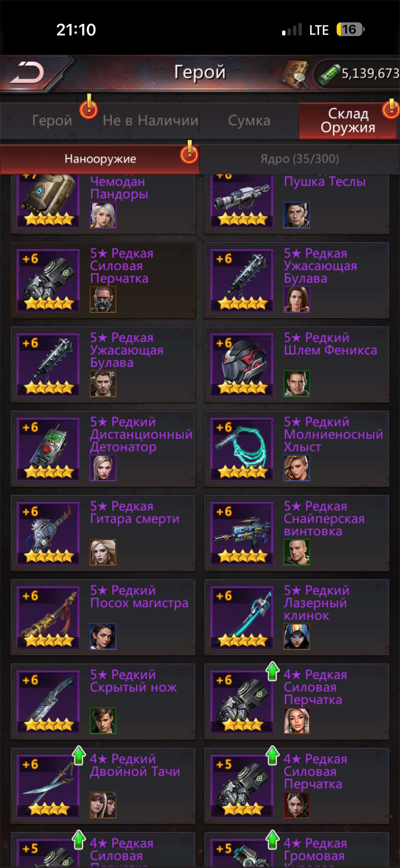
Task: Open the Сумка tab
Action: 249,121
